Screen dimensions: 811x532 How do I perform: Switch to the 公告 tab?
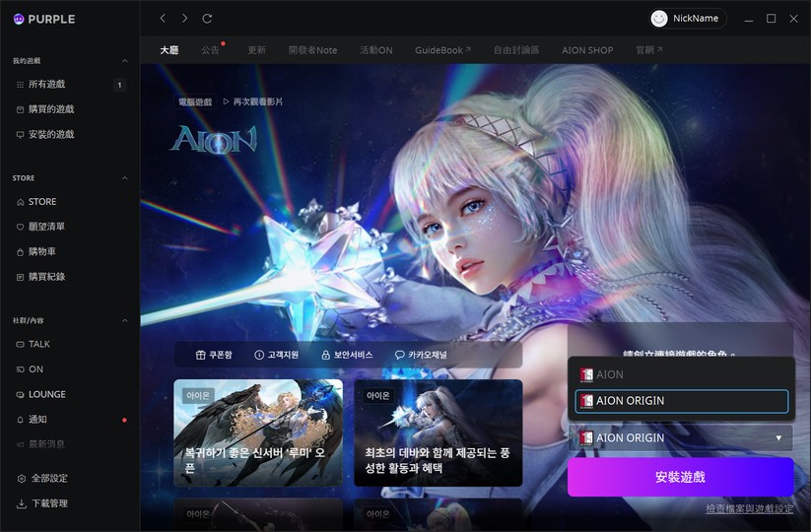(210, 50)
